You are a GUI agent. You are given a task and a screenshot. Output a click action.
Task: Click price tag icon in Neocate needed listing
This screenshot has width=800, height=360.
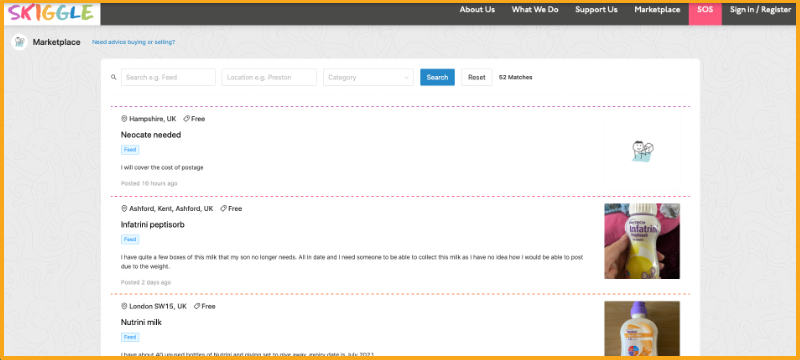pos(186,119)
